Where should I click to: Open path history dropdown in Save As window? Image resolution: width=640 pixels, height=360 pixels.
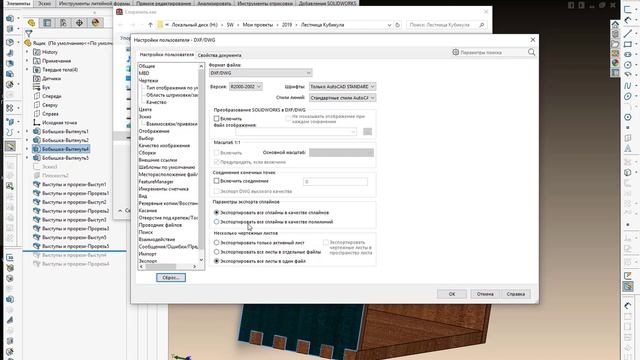pyautogui.click(x=389, y=25)
